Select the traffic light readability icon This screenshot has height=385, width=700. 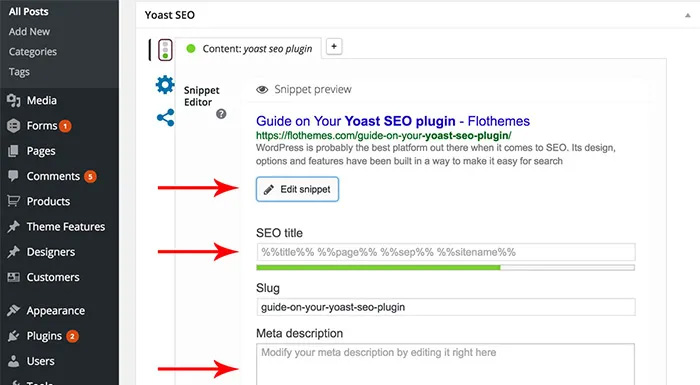165,50
